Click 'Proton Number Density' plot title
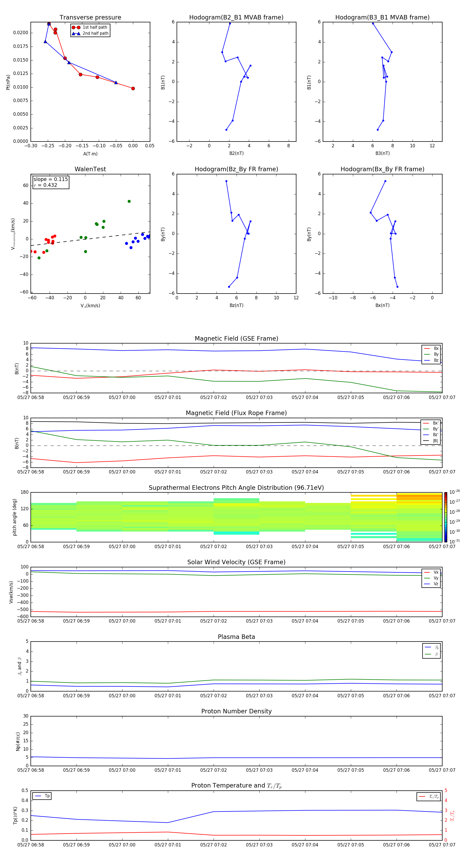Screen dimensions: 473x868 click(x=236, y=711)
